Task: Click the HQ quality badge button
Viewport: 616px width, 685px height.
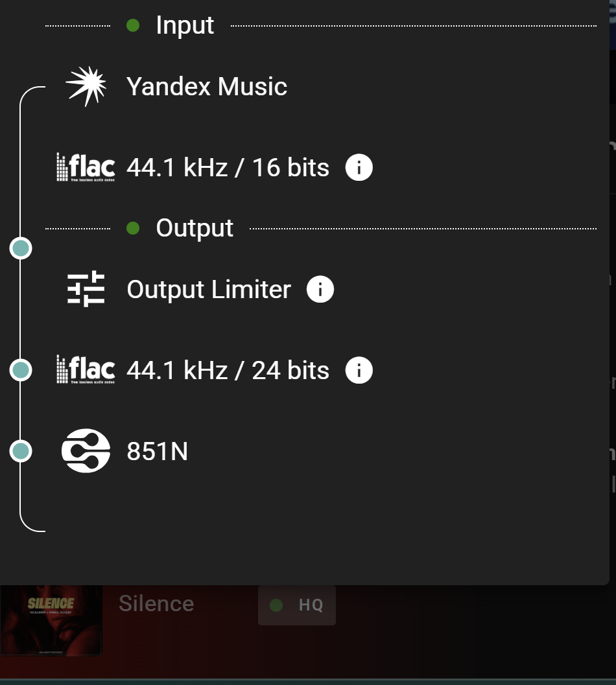Action: pos(297,605)
